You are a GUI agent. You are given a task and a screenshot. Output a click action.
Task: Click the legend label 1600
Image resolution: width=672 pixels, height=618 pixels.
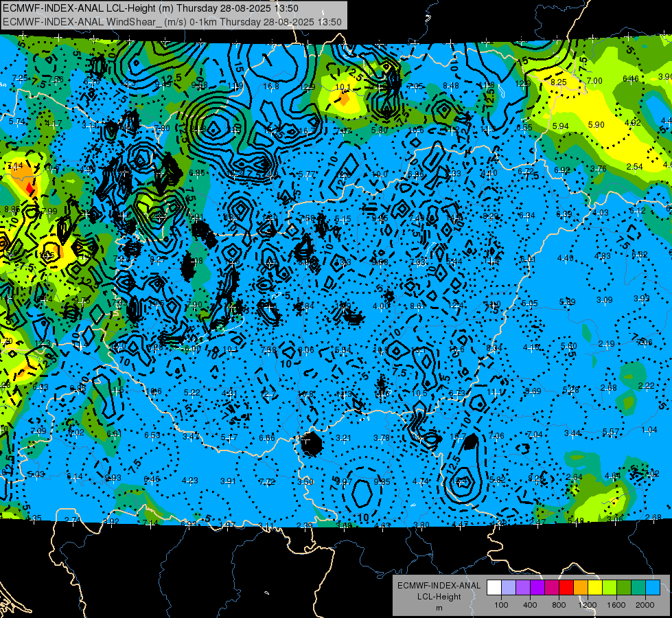(616, 605)
